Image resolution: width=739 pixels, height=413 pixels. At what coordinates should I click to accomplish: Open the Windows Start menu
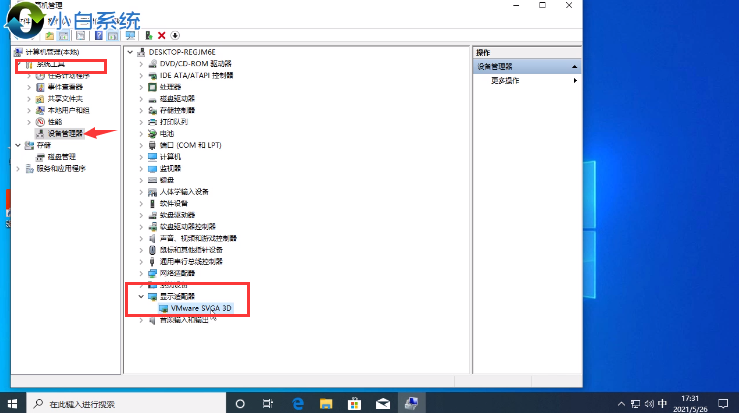pos(12,404)
